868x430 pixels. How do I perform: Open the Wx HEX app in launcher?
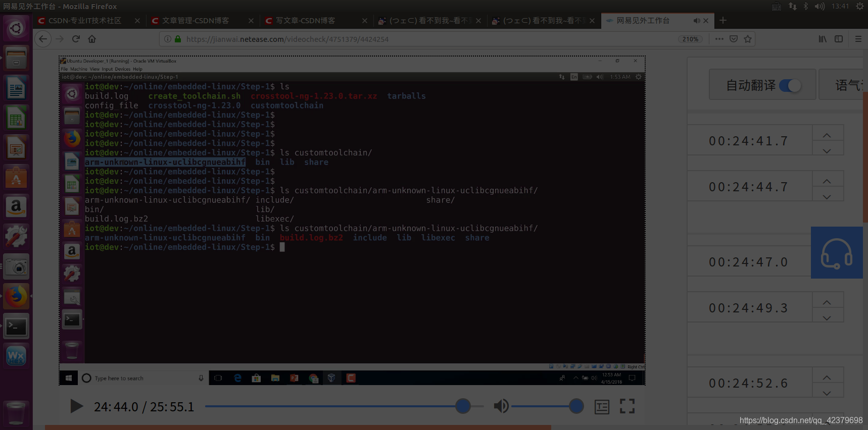16,356
